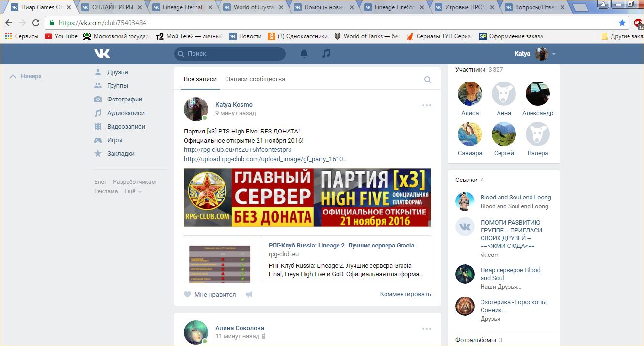Reload the page with the refresh button
The width and height of the screenshot is (644, 346).
36,23
